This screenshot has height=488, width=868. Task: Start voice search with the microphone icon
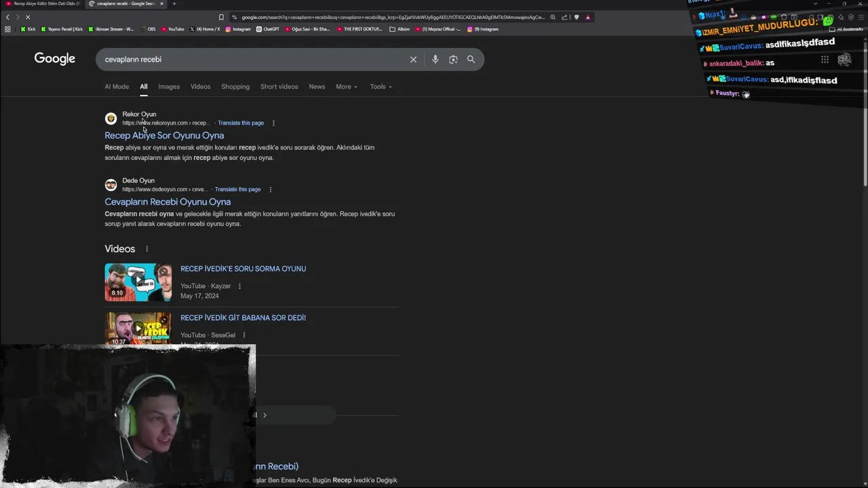click(435, 60)
